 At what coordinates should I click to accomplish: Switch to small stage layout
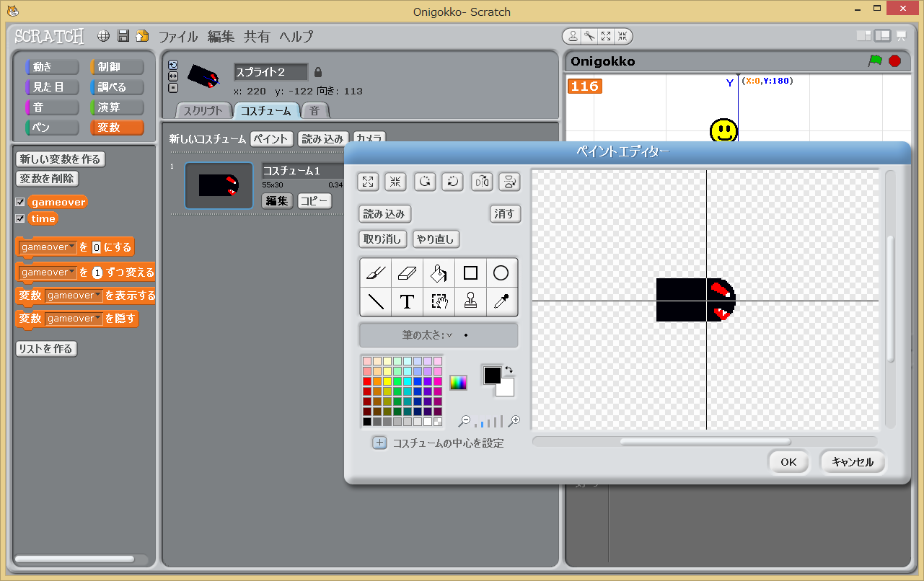(x=863, y=36)
